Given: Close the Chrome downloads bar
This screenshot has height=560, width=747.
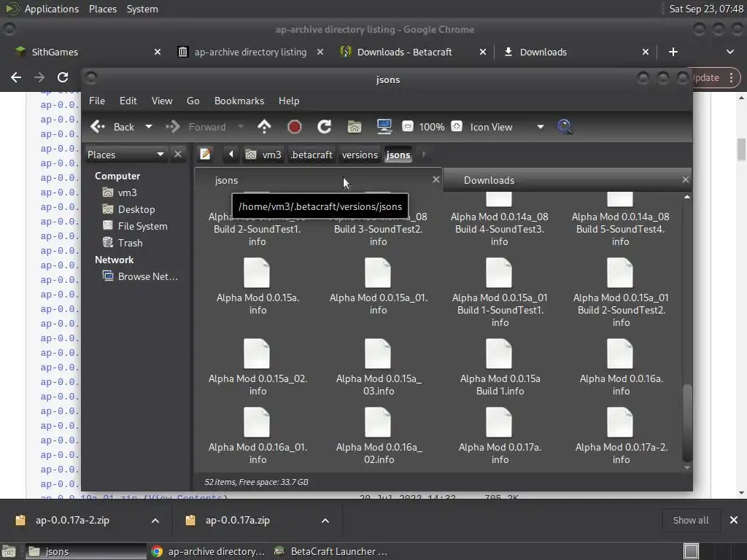Looking at the screenshot, I should point(734,521).
